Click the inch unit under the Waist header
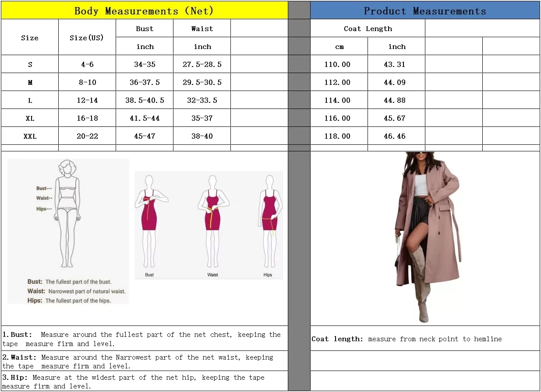The width and height of the screenshot is (541, 392). [x=202, y=46]
